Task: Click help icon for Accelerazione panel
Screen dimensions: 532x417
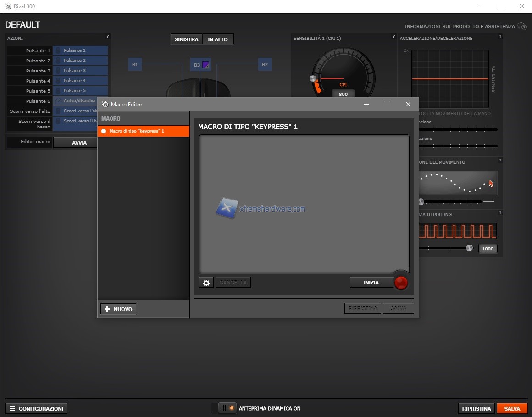Action: click(500, 36)
